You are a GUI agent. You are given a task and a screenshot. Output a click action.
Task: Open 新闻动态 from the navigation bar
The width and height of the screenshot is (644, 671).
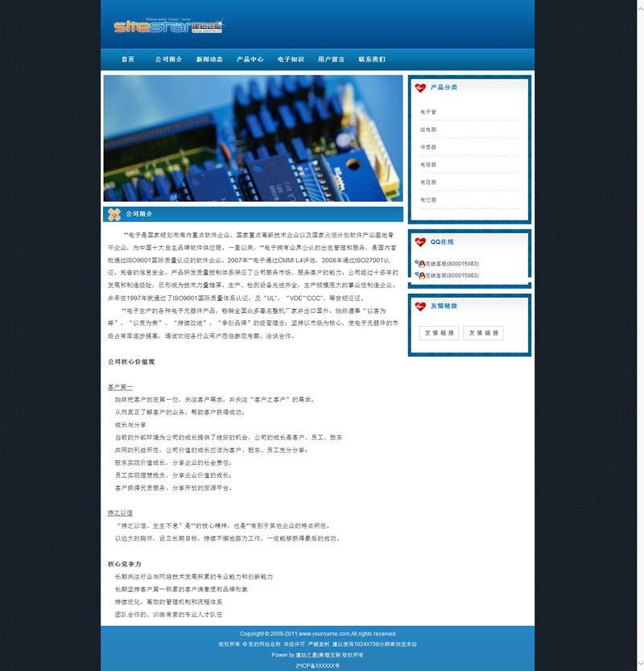point(209,60)
